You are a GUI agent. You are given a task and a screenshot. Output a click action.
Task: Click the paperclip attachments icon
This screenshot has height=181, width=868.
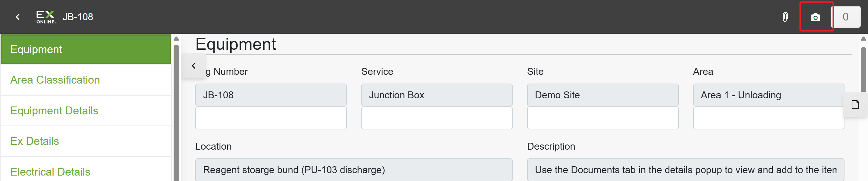click(785, 17)
